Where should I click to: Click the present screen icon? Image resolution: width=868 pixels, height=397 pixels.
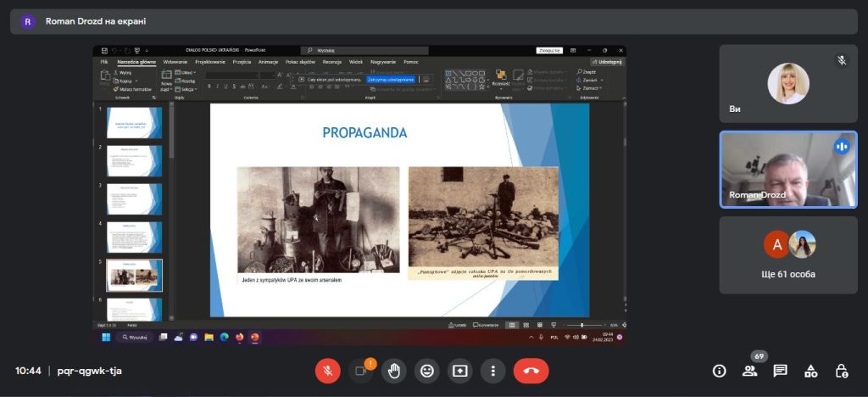459,371
